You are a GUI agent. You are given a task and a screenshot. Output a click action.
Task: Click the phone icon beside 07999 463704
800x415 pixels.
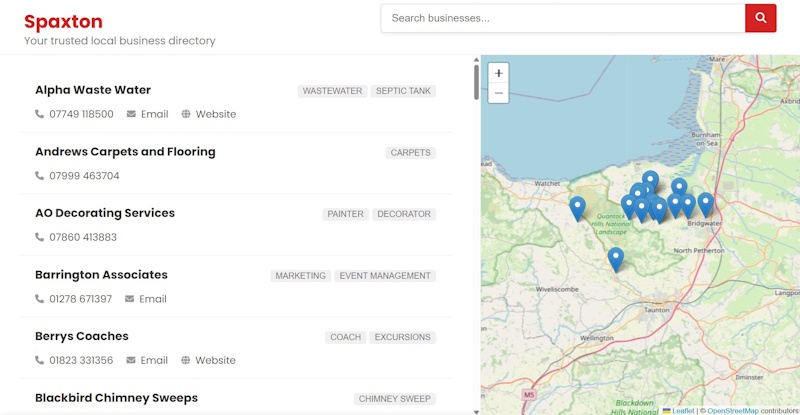(x=39, y=176)
